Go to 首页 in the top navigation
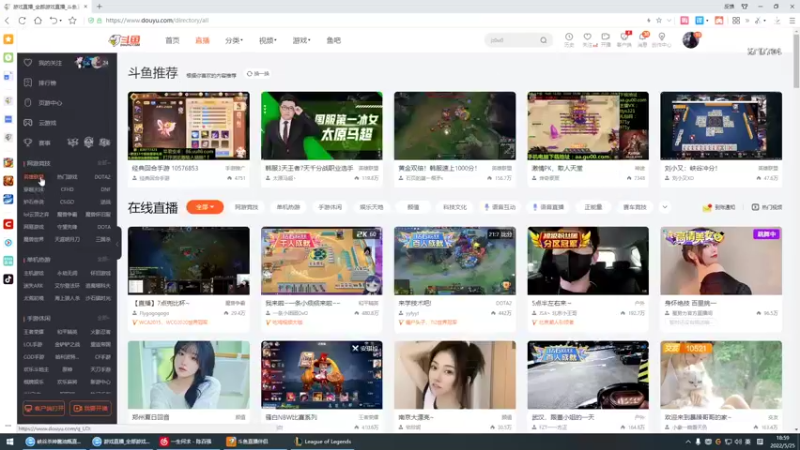 172,40
